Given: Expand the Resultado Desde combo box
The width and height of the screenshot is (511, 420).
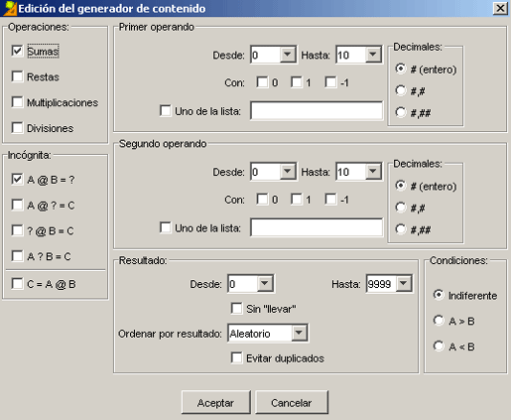Looking at the screenshot, I should [x=265, y=284].
